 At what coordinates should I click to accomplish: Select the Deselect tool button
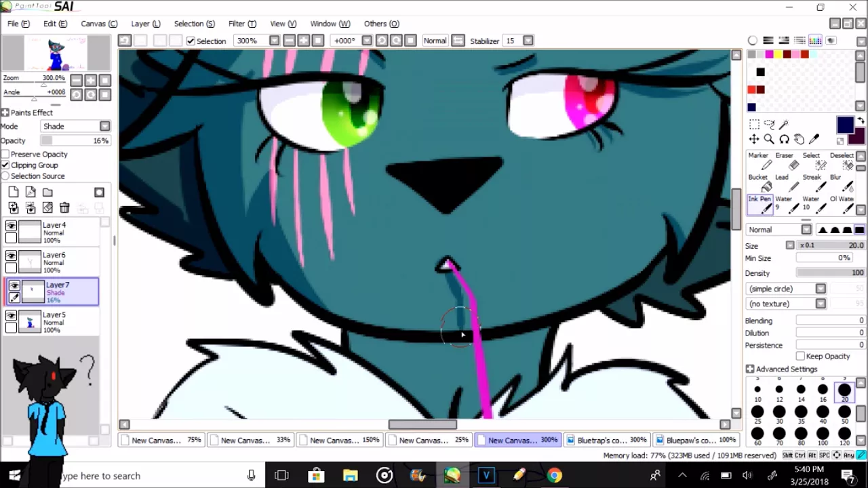[x=842, y=161]
